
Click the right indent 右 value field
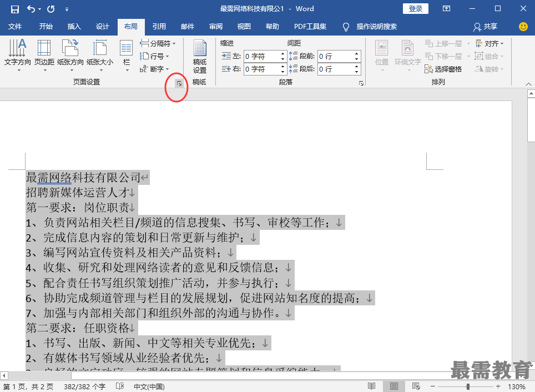point(262,69)
